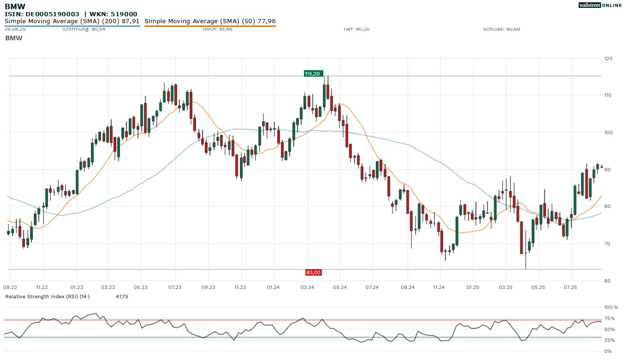Click the 05.23 x-axis date label
The height and width of the screenshot is (364, 625).
[x=141, y=288]
